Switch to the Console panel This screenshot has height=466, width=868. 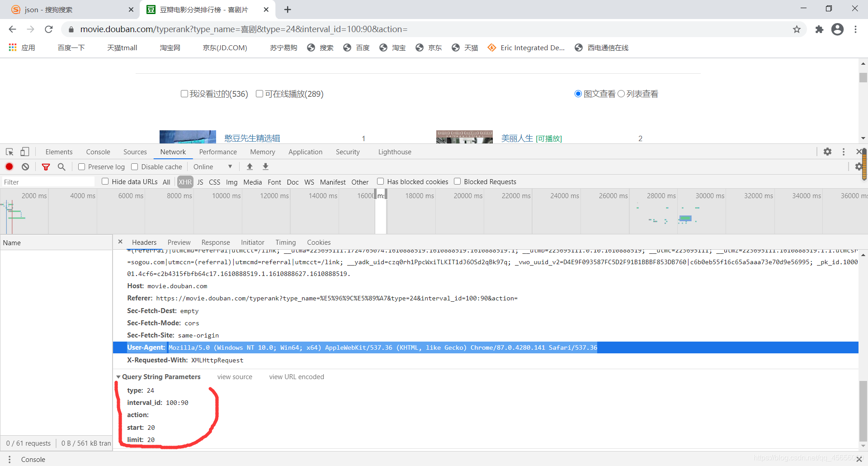[98, 152]
